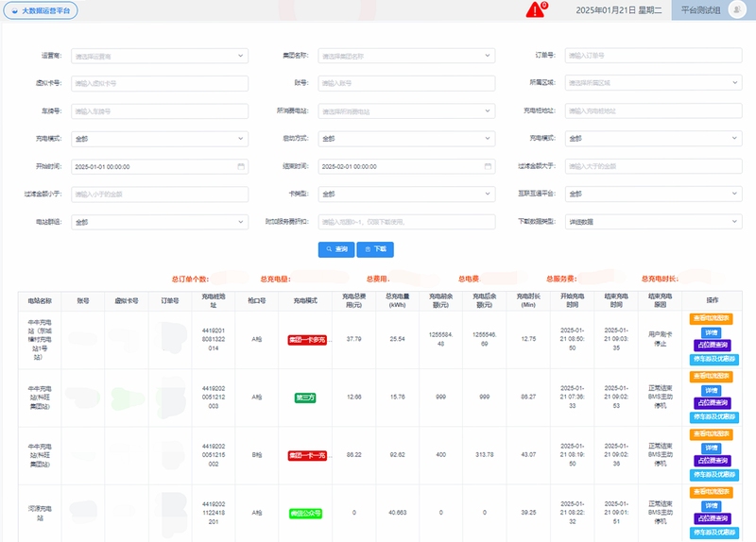Expand the 运营商 dropdown
This screenshot has width=756, height=542.
pyautogui.click(x=160, y=56)
